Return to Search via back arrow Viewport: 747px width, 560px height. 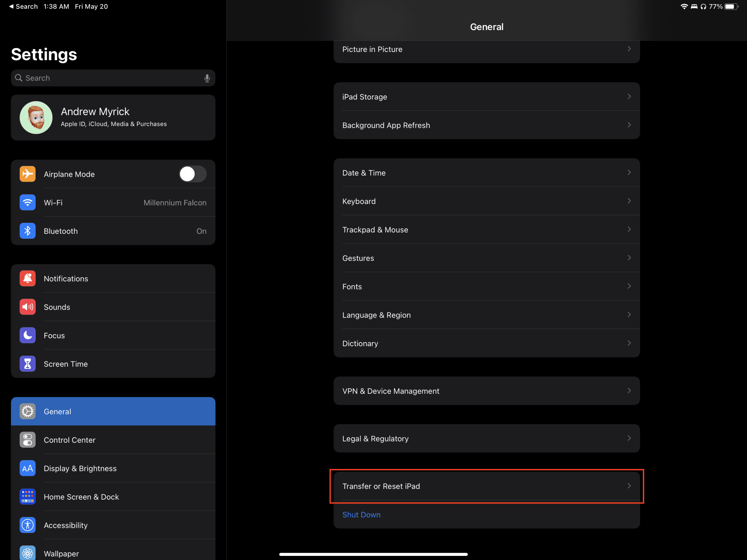(23, 6)
